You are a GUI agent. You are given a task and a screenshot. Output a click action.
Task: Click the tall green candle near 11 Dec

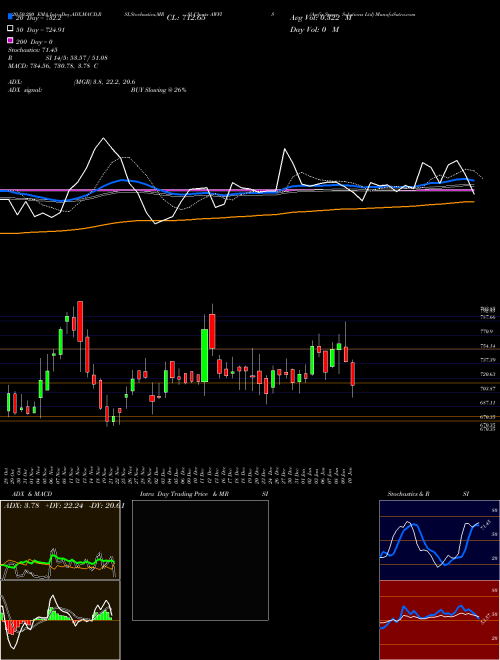point(205,355)
